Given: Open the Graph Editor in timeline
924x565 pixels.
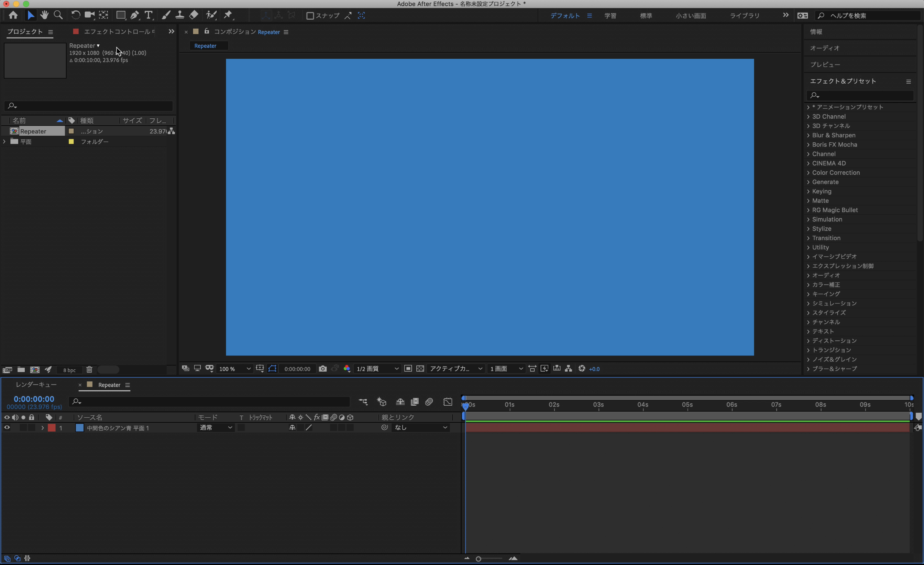Looking at the screenshot, I should 448,402.
